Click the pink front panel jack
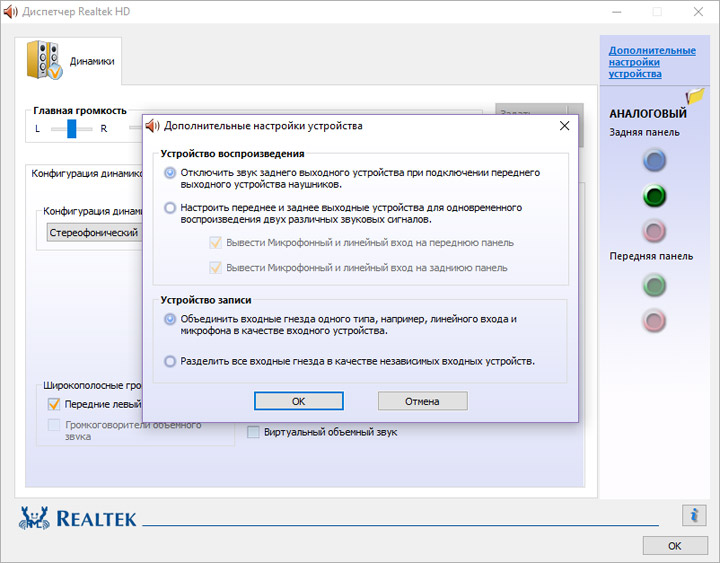Screen dimensions: 720x563 point(654,321)
